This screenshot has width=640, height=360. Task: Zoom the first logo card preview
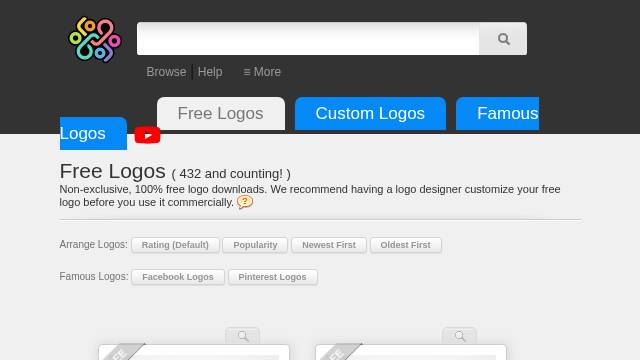(x=242, y=336)
